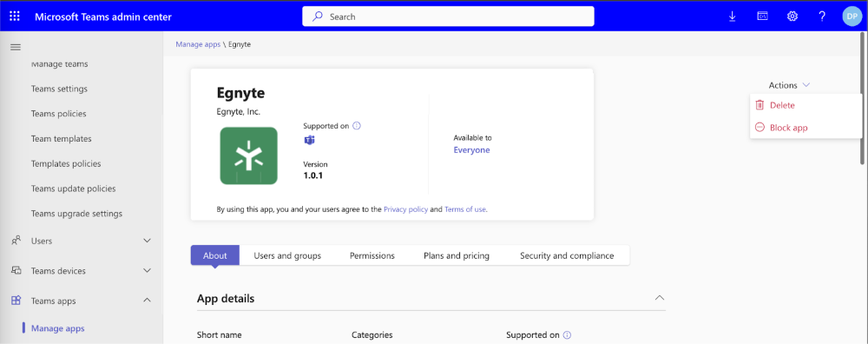
Task: Toggle the Actions dropdown
Action: pos(789,85)
